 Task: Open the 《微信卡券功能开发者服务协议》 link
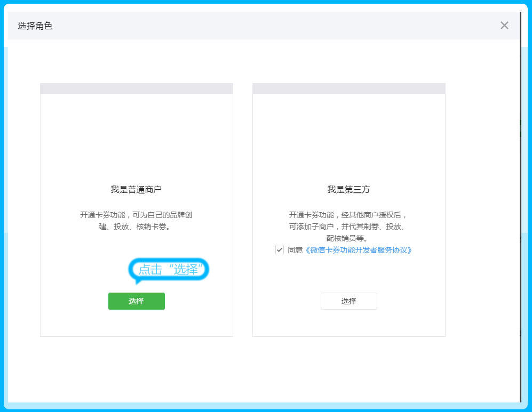pos(358,250)
